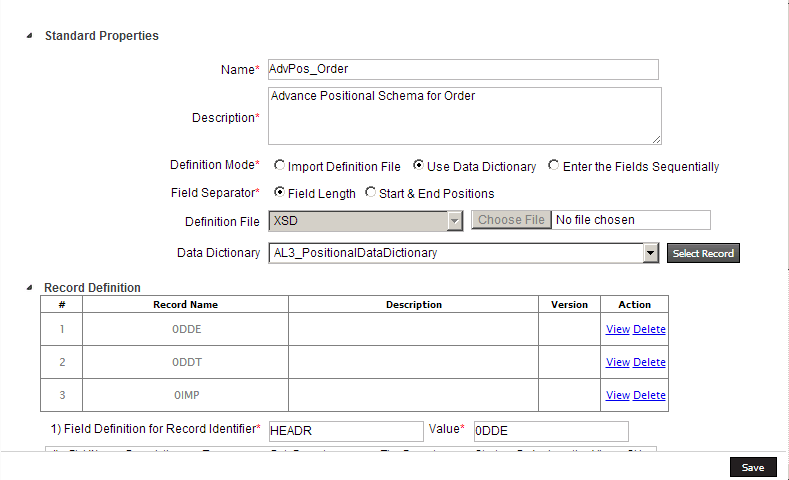Image resolution: width=789 pixels, height=480 pixels.
Task: Select Start & End Positions option
Action: tap(371, 193)
